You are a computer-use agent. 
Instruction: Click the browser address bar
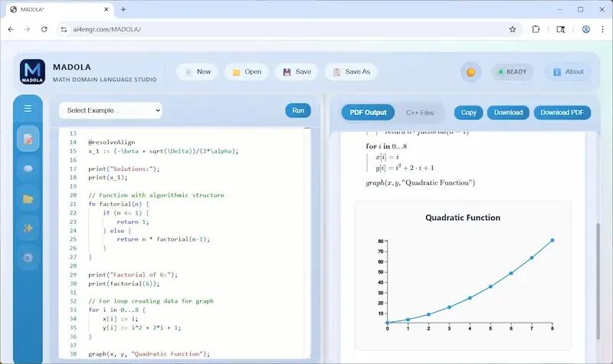point(290,29)
